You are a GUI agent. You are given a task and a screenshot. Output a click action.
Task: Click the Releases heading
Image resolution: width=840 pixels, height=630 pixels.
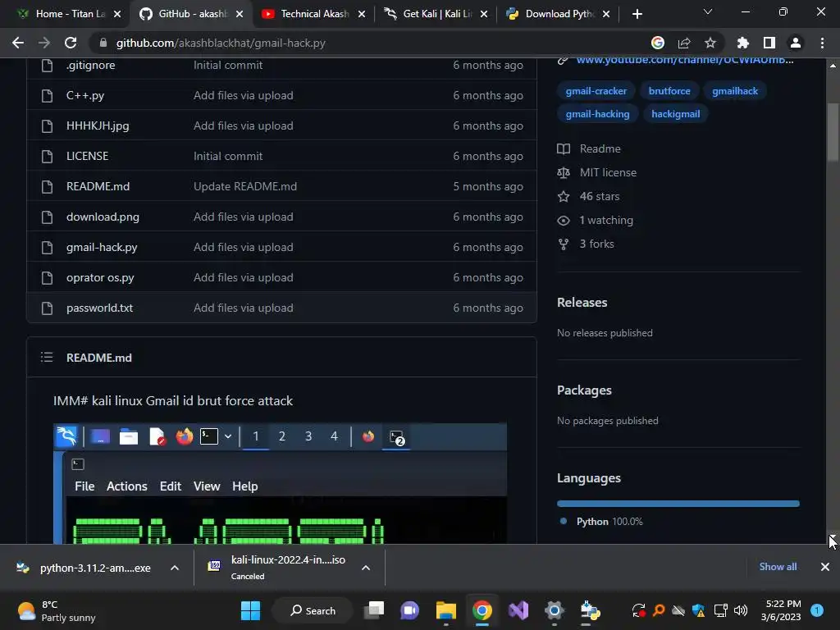(x=582, y=302)
